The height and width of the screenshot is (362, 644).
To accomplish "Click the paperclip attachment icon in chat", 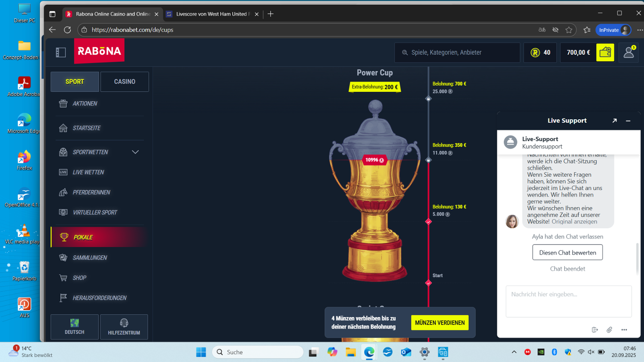I will (x=609, y=330).
